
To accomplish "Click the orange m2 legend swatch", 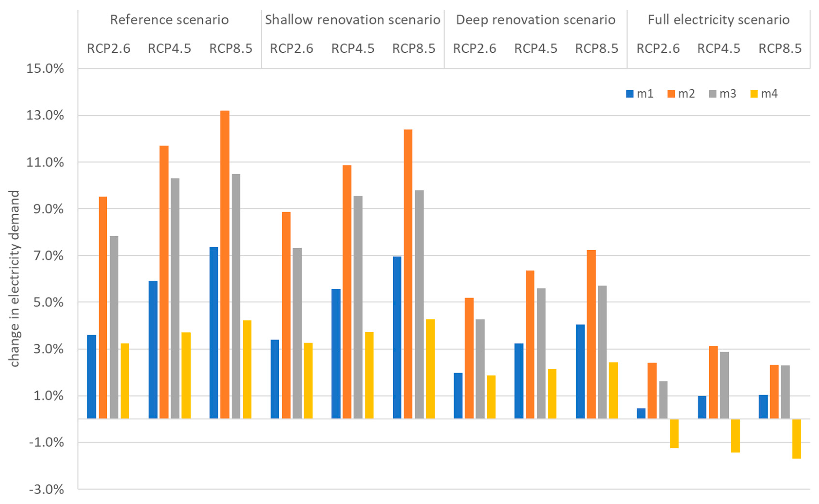I will tap(671, 94).
